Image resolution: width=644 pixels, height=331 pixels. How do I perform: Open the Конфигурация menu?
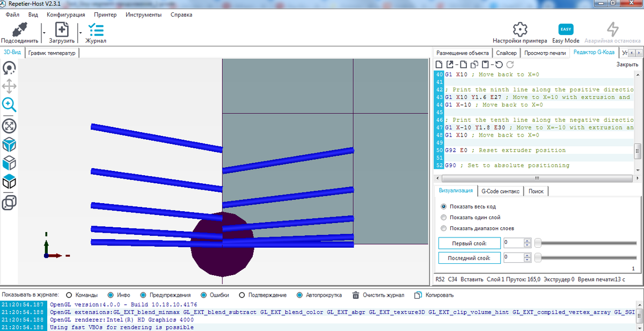67,15
